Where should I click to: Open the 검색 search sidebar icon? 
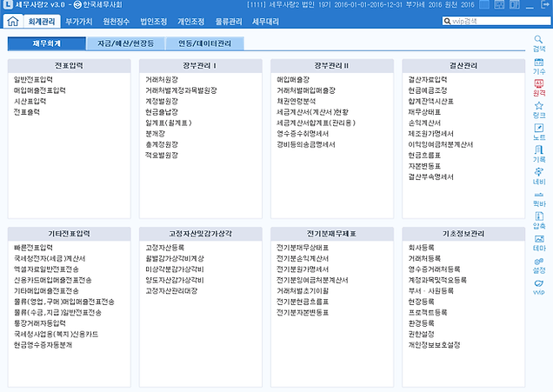(538, 43)
